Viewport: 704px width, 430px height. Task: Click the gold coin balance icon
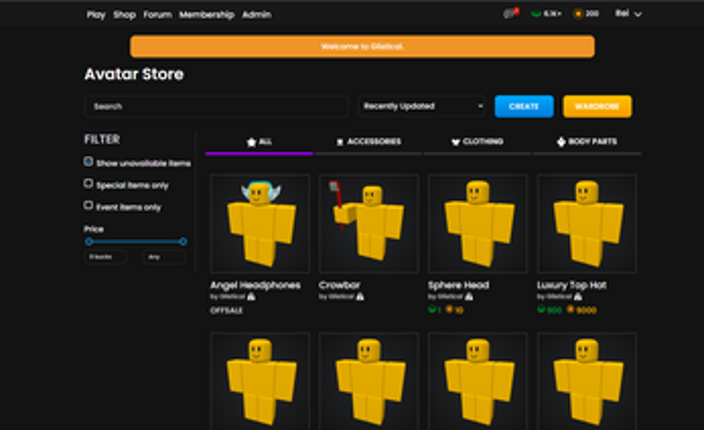(x=578, y=14)
